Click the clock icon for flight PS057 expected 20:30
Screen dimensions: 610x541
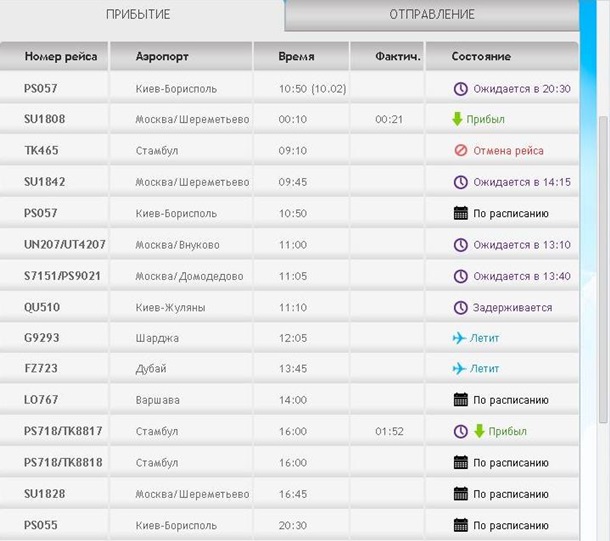coord(460,89)
